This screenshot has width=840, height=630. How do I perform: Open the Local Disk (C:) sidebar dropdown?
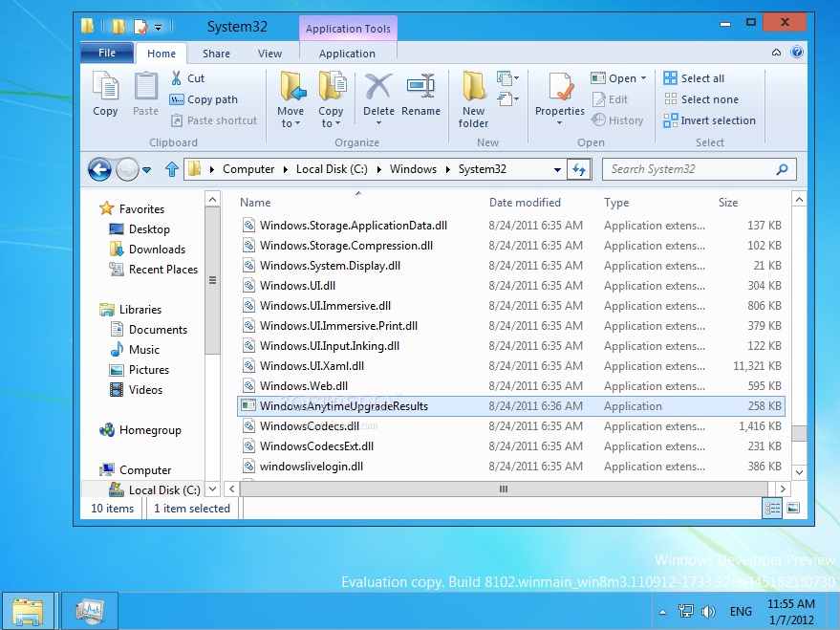(211, 489)
